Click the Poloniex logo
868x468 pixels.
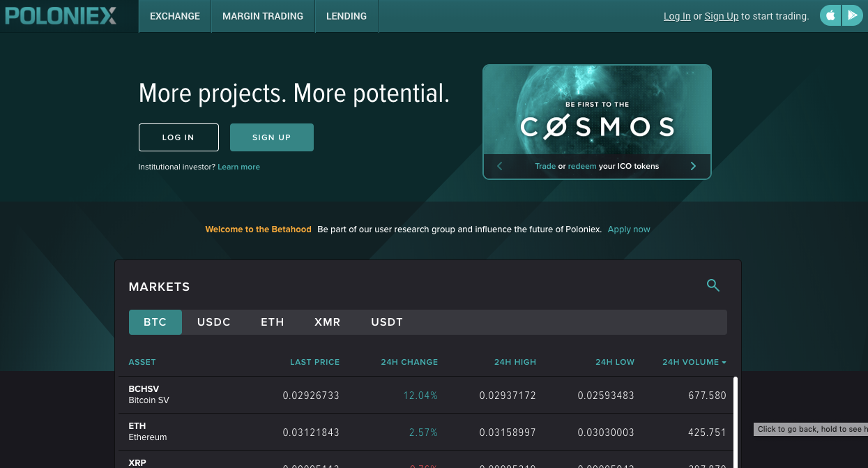click(x=61, y=16)
